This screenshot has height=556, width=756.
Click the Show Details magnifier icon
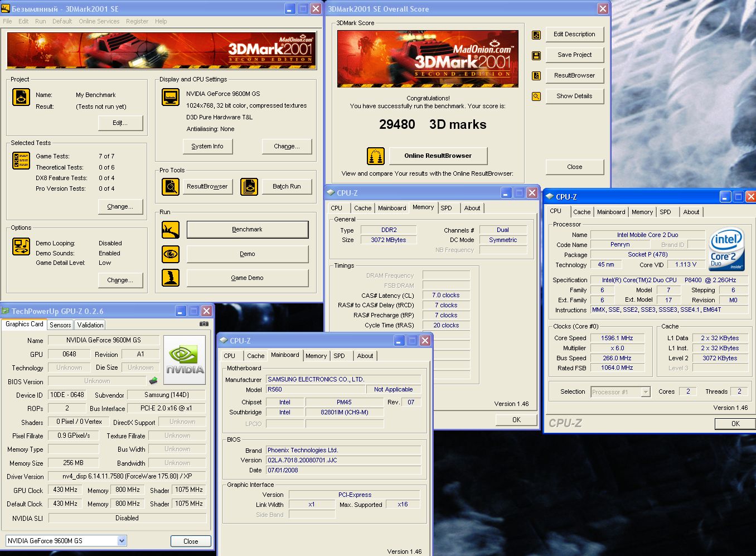536,96
